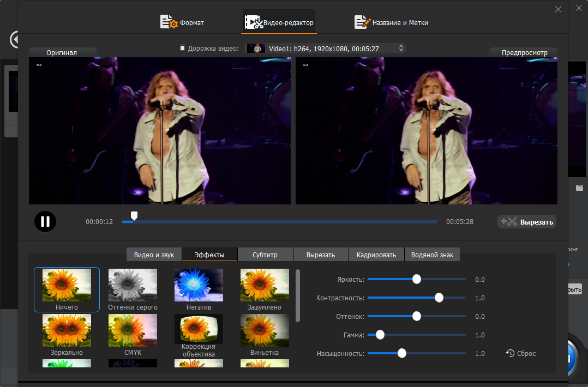
Task: Click the pencil notepad Название icon
Action: tap(362, 22)
